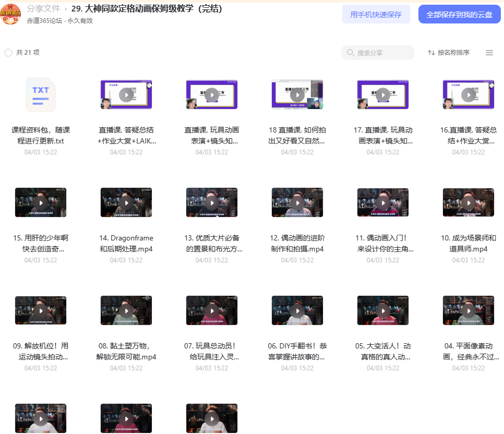504x434 pixels.
Task: Select all 21 items radio circle
Action: [x=8, y=53]
